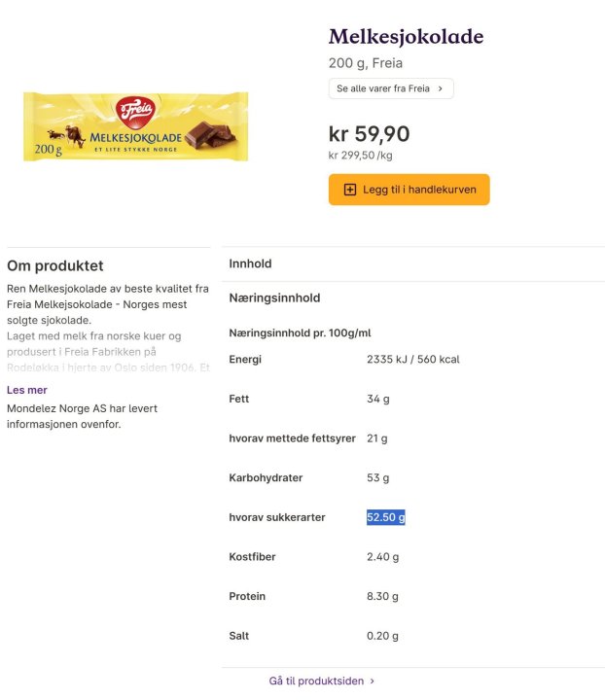Add product with Legg til i handlekurven

(x=409, y=190)
